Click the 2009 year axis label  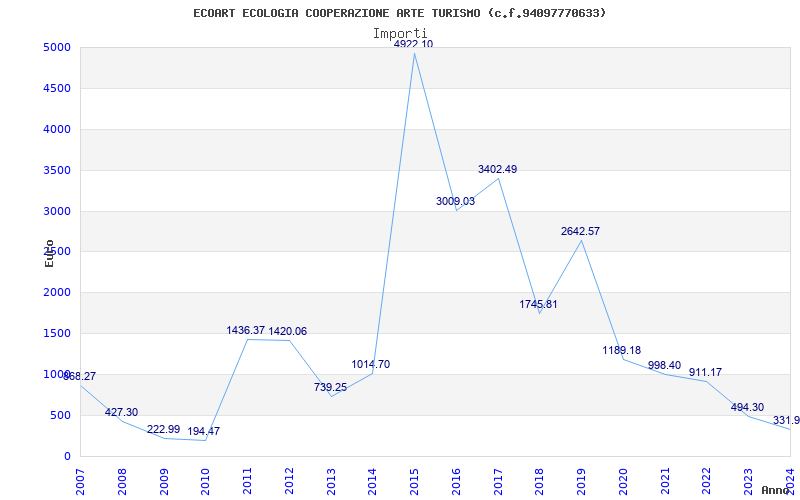point(165,482)
